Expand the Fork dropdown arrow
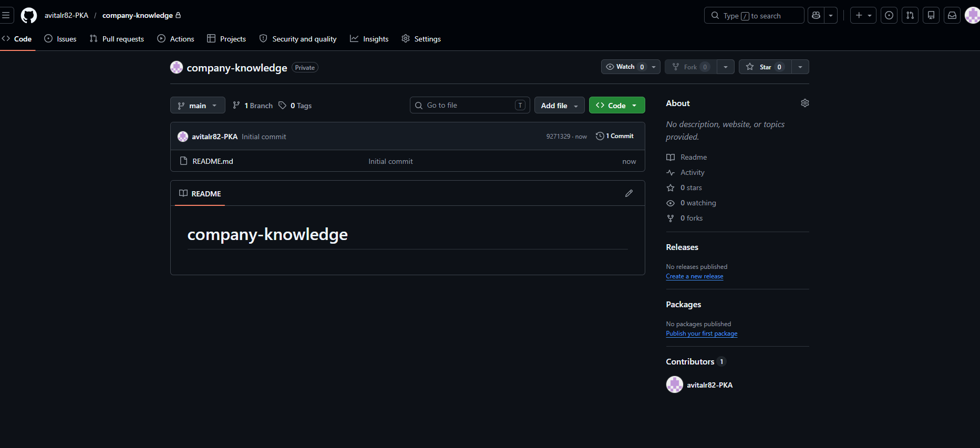Viewport: 980px width, 448px height. click(726, 67)
